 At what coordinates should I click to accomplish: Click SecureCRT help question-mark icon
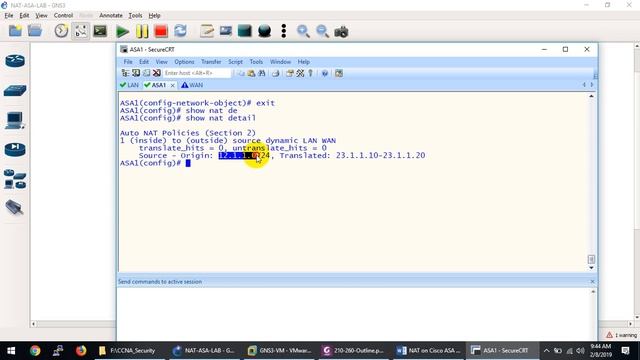[324, 73]
